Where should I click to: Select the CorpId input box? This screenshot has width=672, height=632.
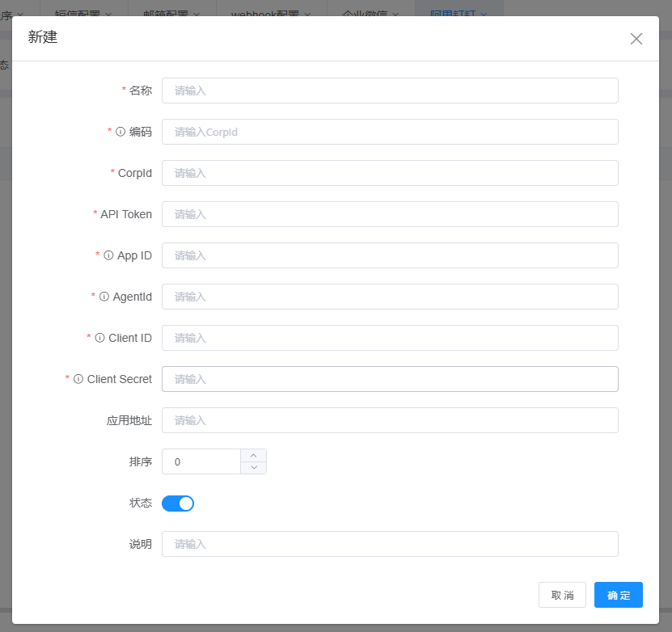pyautogui.click(x=390, y=173)
